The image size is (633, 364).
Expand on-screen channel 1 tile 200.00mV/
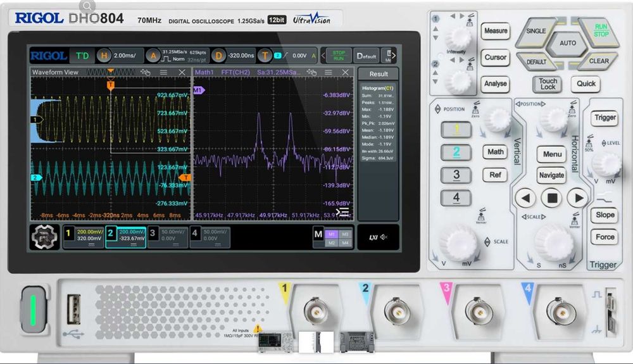click(x=84, y=237)
